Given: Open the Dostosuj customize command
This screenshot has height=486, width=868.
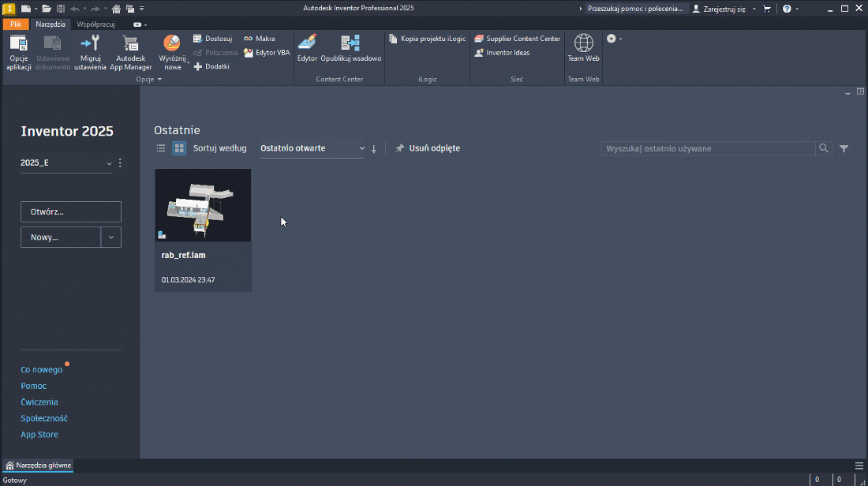Looking at the screenshot, I should (212, 39).
